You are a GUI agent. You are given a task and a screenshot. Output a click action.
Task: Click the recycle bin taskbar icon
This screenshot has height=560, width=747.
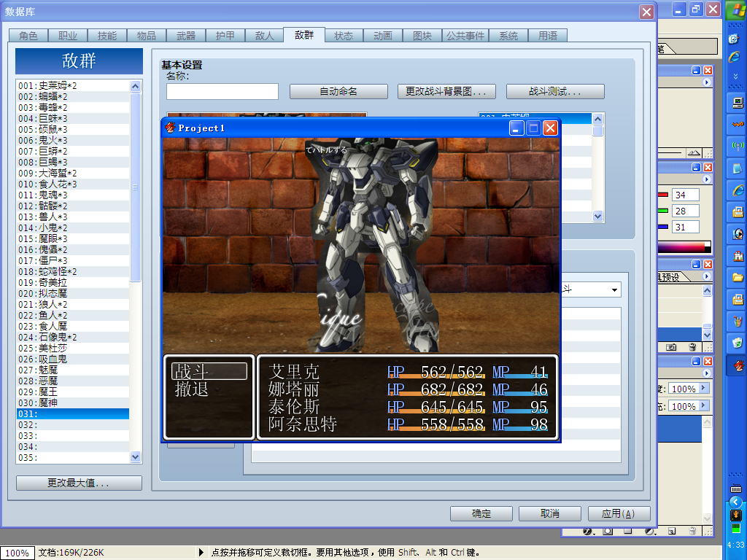[x=738, y=343]
